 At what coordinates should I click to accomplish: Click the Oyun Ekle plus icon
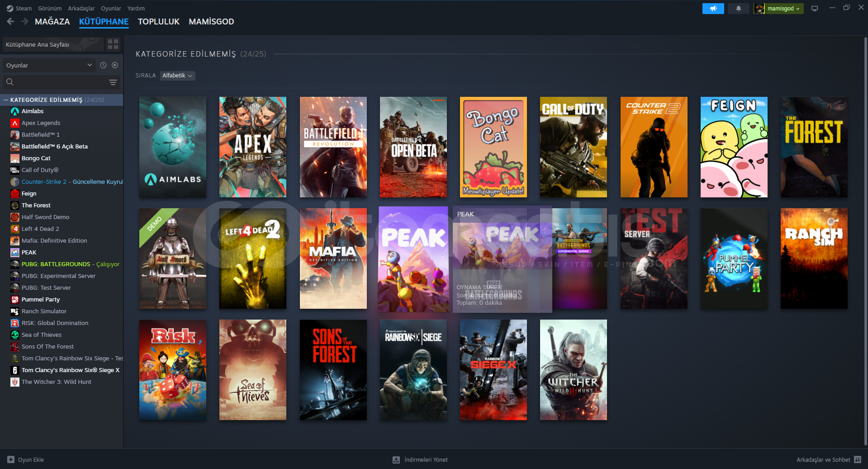[x=11, y=459]
